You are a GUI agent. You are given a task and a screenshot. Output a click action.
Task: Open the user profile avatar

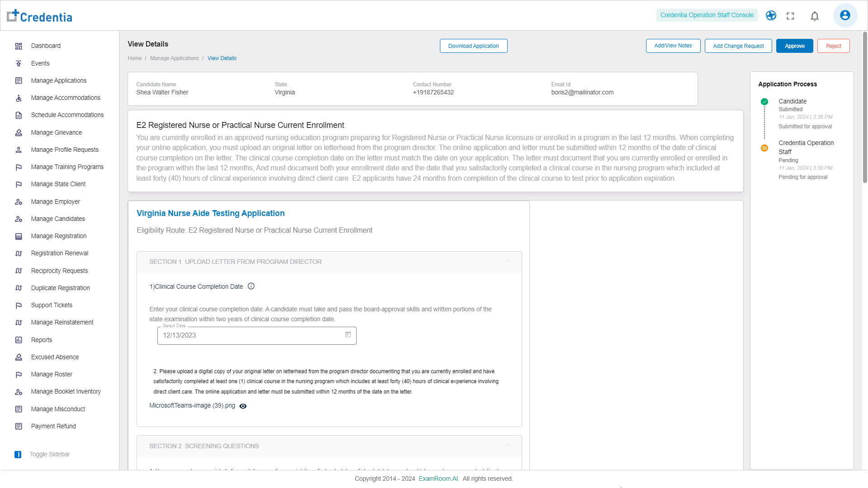point(844,15)
